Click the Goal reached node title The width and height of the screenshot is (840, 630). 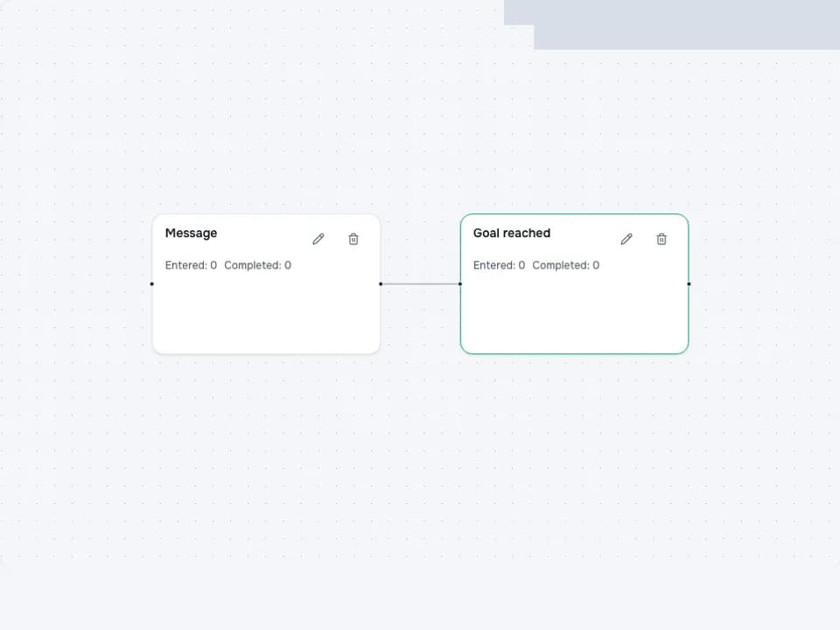[512, 233]
